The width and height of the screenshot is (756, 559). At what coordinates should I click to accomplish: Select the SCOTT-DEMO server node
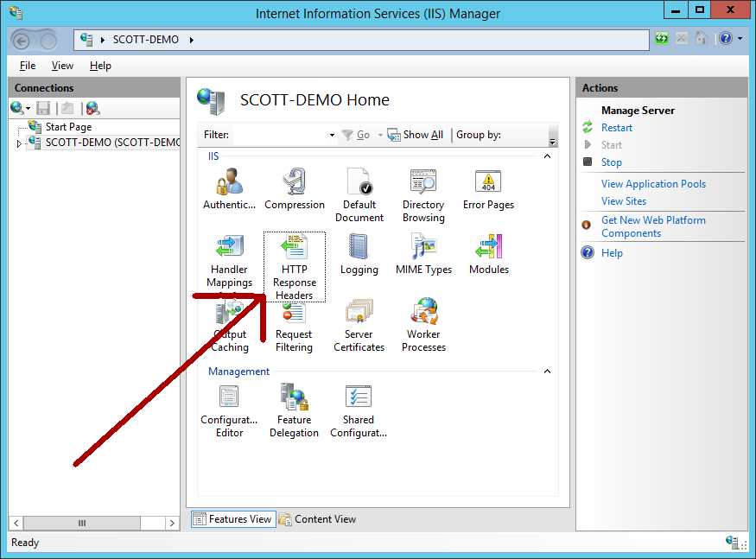[x=112, y=143]
